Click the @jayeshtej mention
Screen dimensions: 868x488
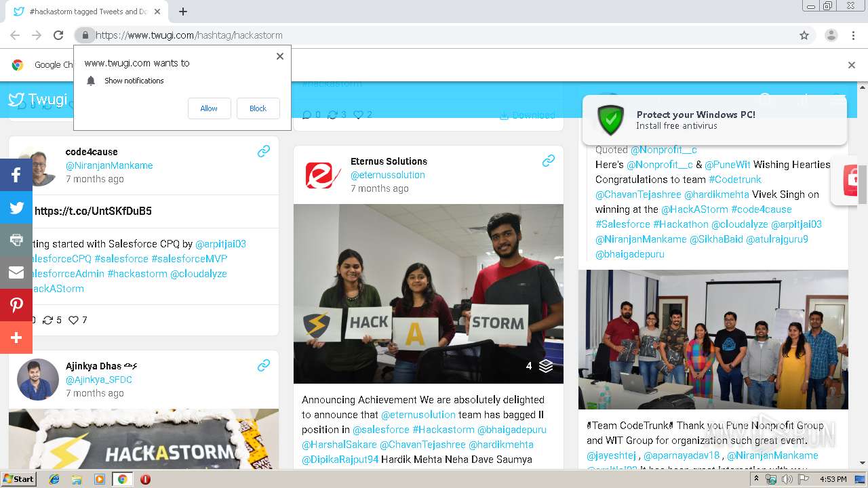pos(612,455)
